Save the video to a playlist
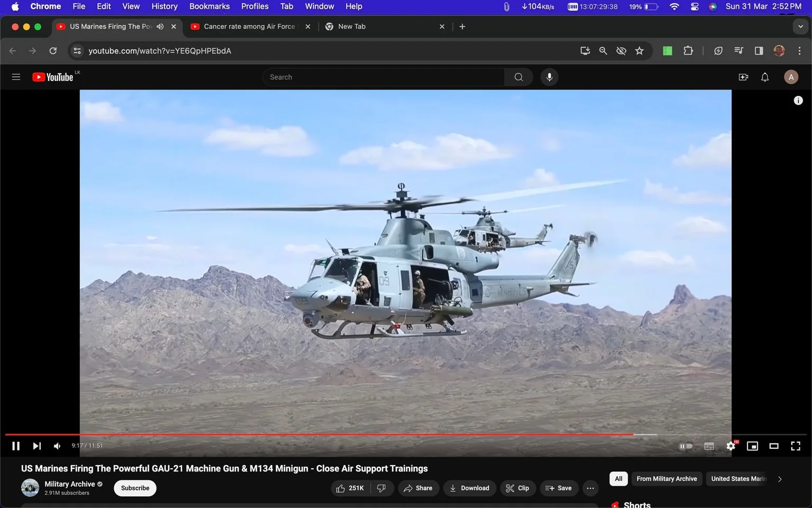This screenshot has width=812, height=508. click(x=559, y=488)
